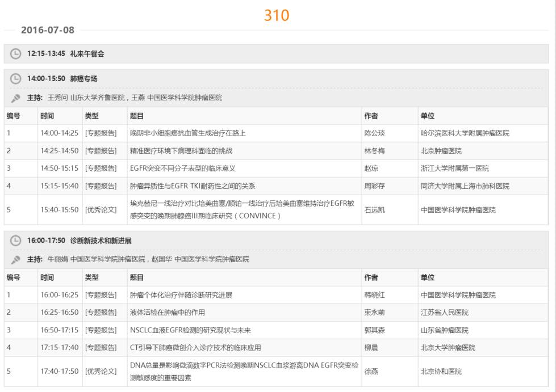This screenshot has width=556, height=392.
Task: Click [优秀论文] tag in 15:40-15:50 row
Action: pos(101,210)
